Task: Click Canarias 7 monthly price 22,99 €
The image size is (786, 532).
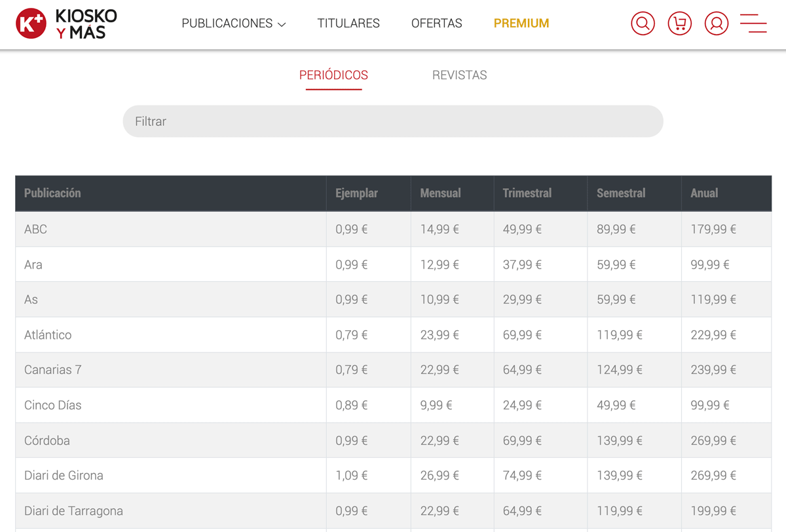Action: (x=440, y=370)
